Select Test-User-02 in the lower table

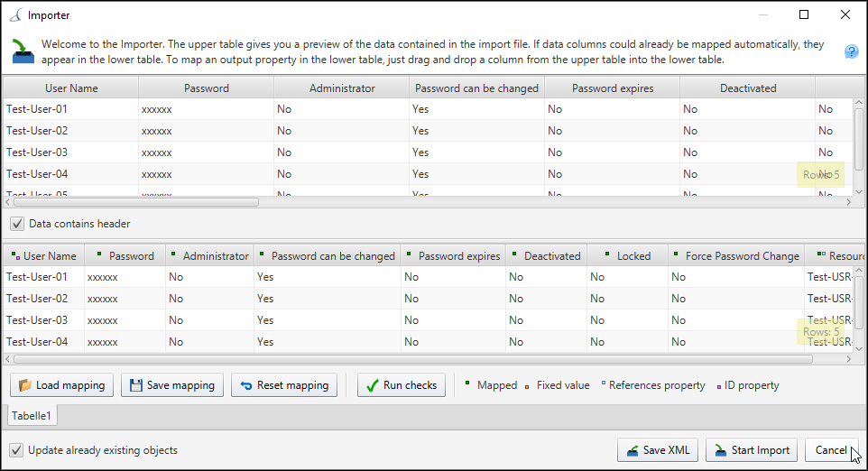point(37,299)
